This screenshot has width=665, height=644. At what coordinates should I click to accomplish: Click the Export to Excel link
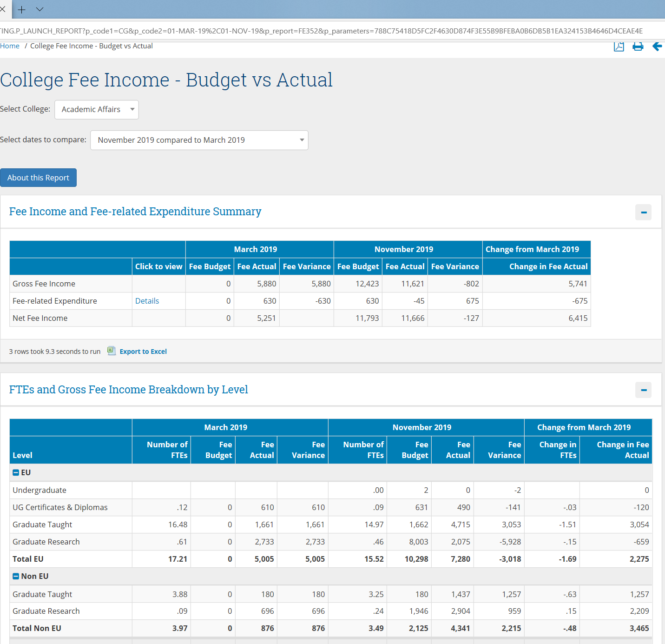(143, 352)
